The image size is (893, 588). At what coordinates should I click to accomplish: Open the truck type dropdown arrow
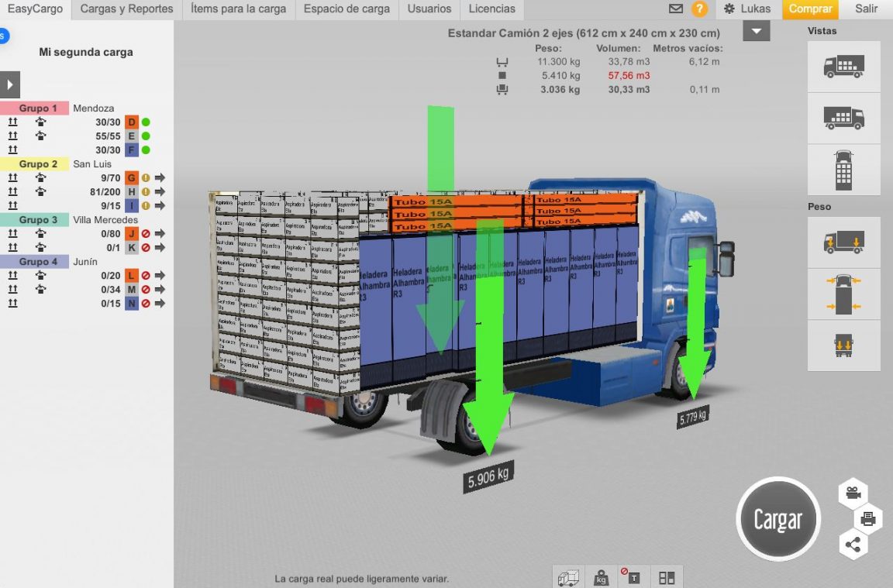click(754, 31)
